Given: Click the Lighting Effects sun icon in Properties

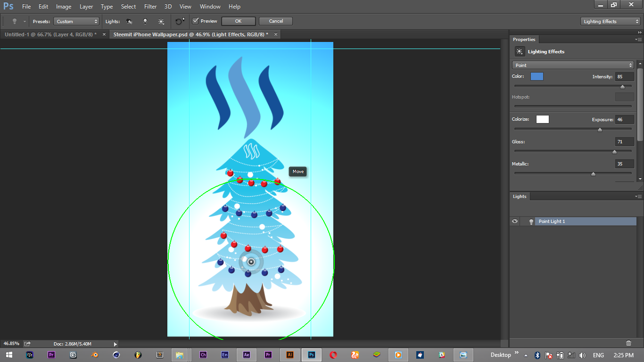Looking at the screenshot, I should click(x=519, y=51).
